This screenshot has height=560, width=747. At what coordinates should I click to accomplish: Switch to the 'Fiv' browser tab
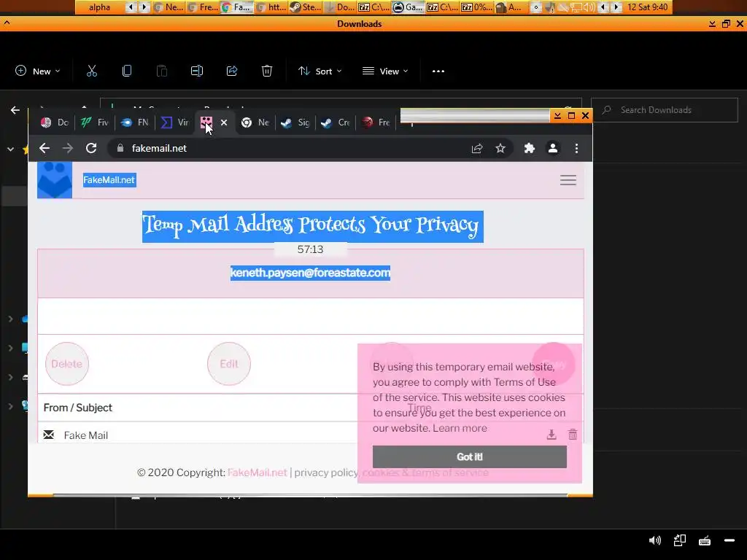tap(95, 122)
